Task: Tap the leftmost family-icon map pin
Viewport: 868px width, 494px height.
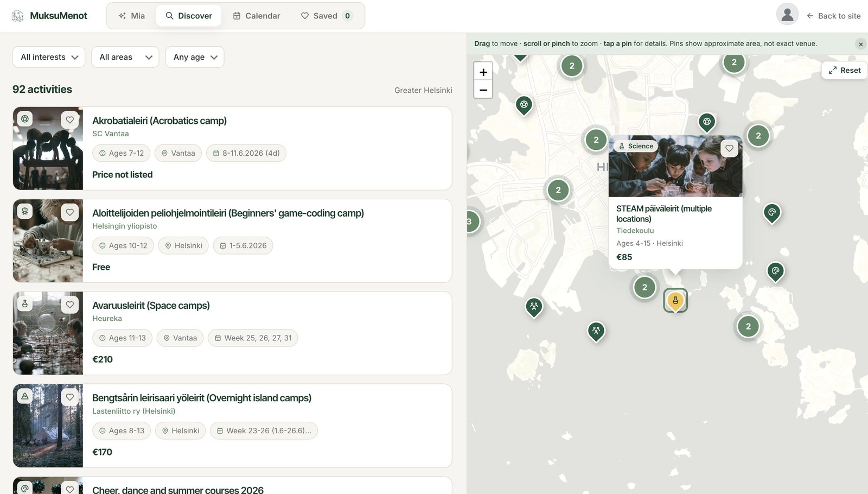Action: pos(534,307)
